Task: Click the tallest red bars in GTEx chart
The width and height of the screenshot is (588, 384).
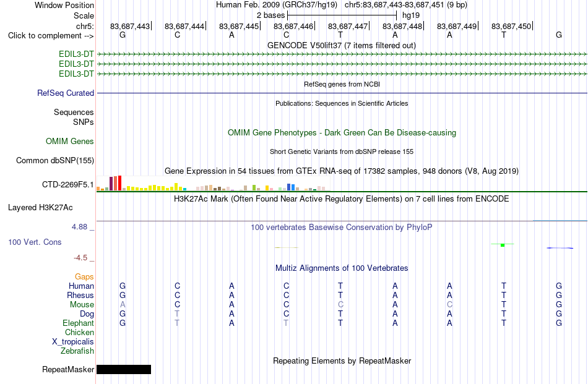Action: (x=118, y=183)
